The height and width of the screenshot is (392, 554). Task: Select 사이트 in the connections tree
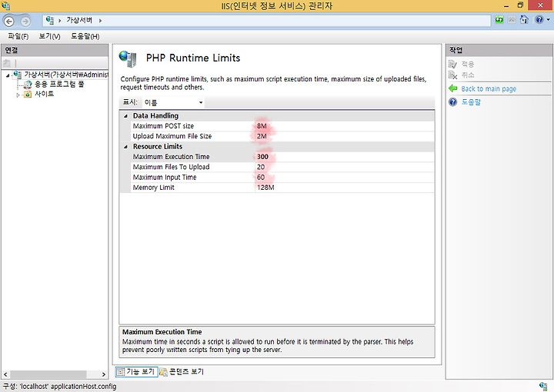pos(44,95)
